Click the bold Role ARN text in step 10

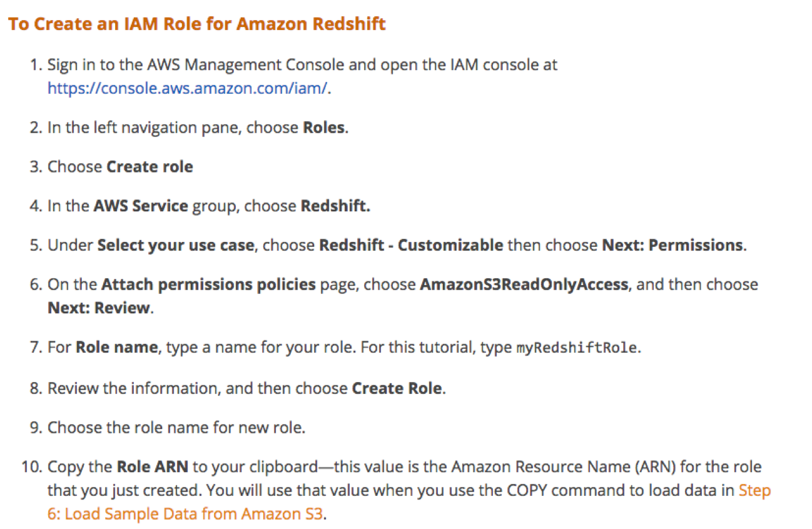coord(153,467)
